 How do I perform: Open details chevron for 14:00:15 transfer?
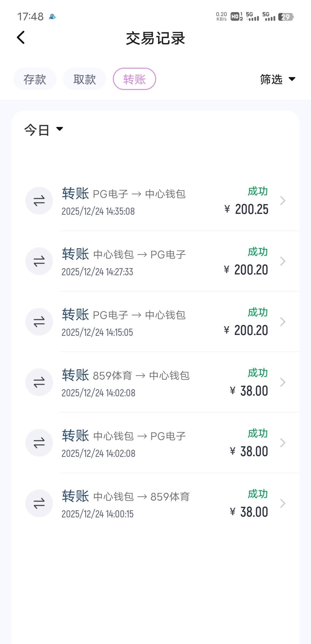point(283,503)
